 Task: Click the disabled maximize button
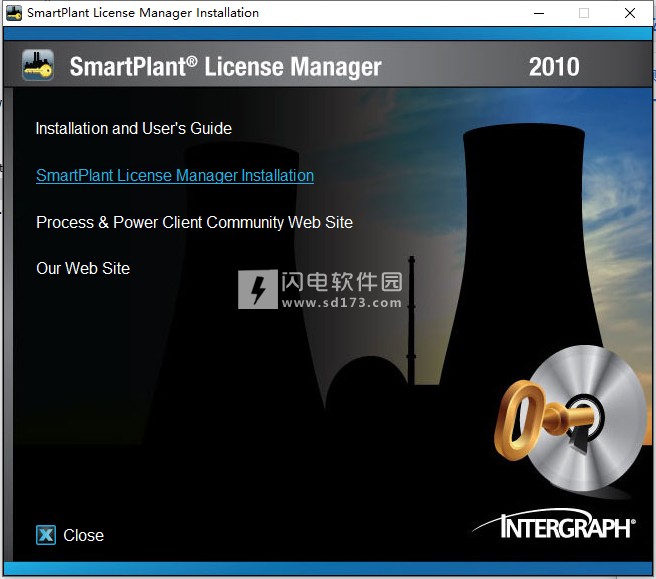(584, 13)
